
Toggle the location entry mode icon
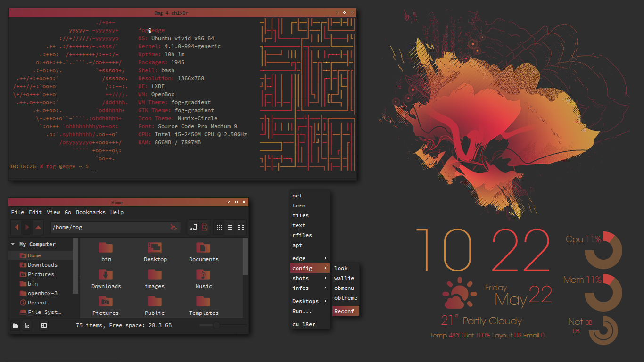coord(193,227)
